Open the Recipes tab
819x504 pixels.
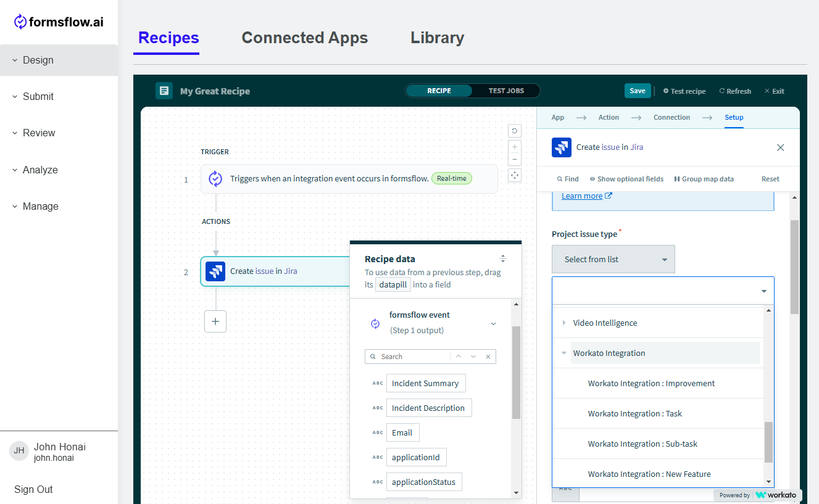click(168, 38)
